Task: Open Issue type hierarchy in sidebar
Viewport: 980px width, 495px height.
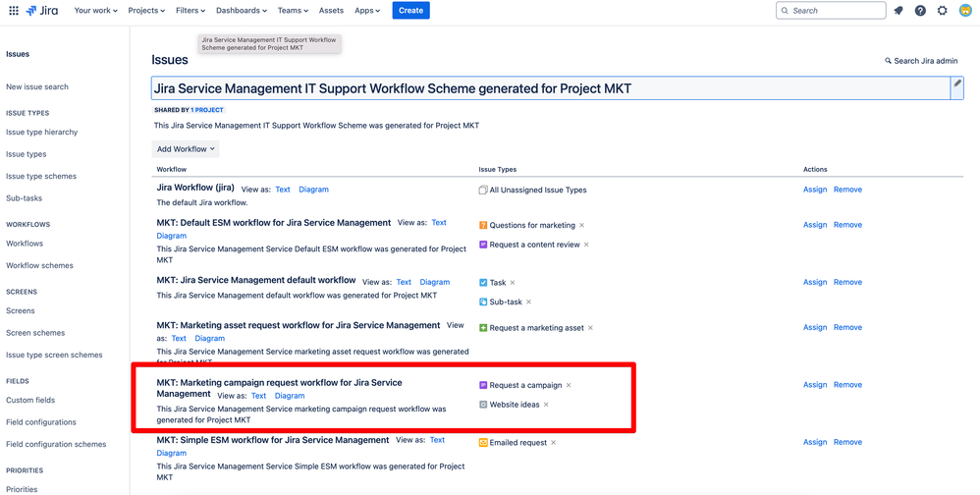Action: click(42, 133)
